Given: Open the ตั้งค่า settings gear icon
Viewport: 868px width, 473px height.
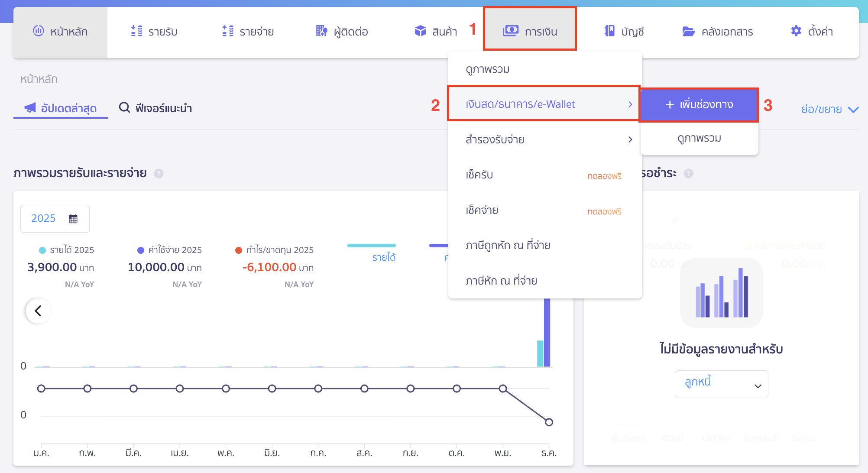Looking at the screenshot, I should [x=796, y=31].
